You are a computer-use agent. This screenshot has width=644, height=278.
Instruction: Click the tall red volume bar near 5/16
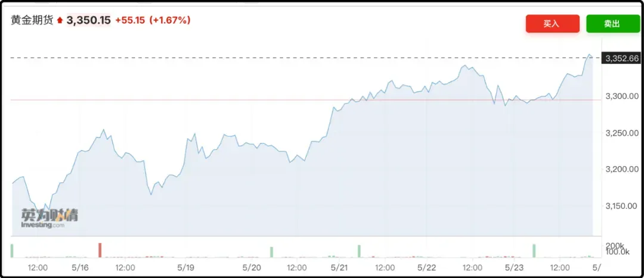click(x=100, y=250)
